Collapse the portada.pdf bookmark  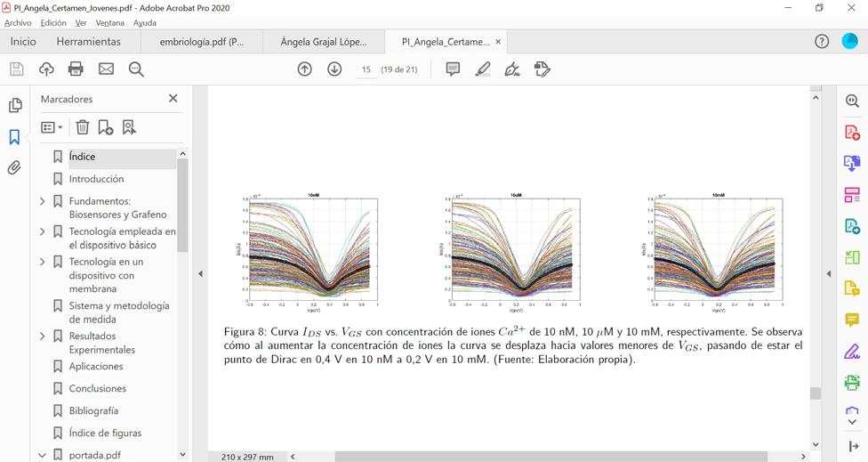(x=43, y=455)
